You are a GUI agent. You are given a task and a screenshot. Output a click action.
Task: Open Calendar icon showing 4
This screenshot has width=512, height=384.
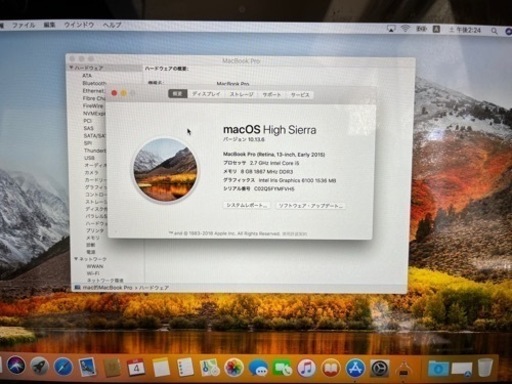[x=136, y=368]
